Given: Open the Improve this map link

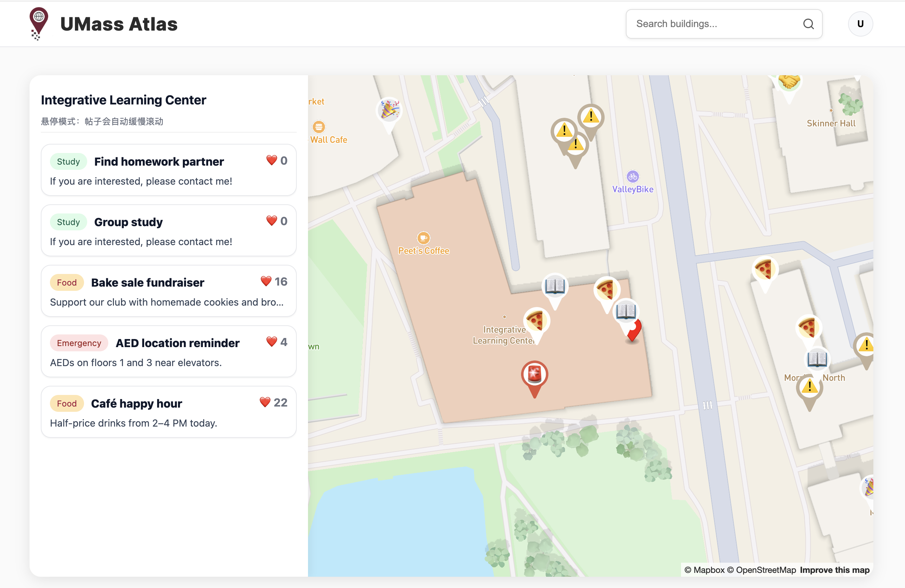Looking at the screenshot, I should (x=834, y=570).
